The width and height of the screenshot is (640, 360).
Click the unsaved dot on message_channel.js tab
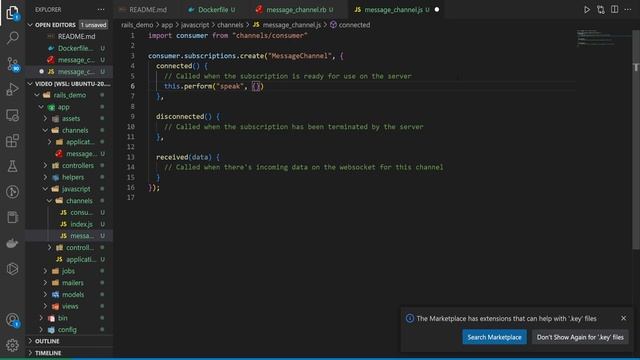(x=437, y=9)
